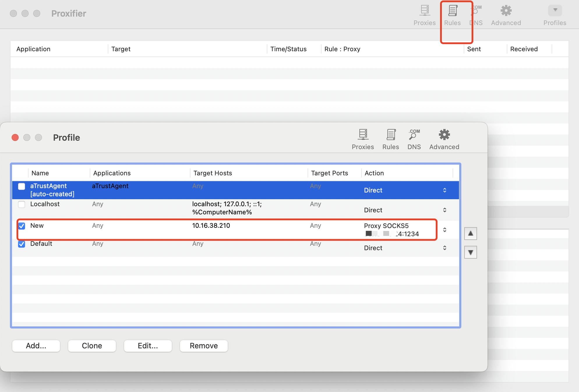Sort by Target Hosts column header
Screen dimensions: 579x392
click(213, 173)
